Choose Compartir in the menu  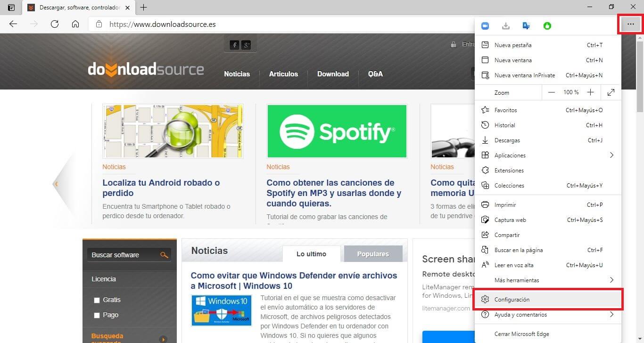click(548, 235)
